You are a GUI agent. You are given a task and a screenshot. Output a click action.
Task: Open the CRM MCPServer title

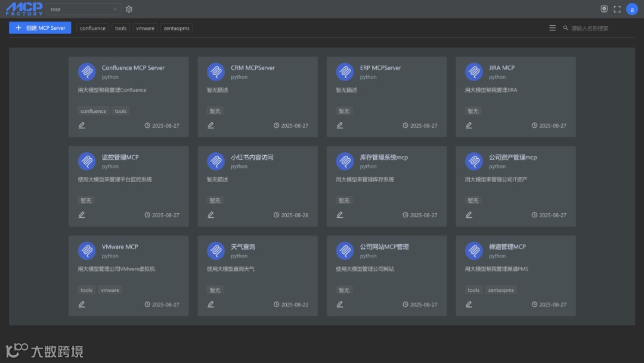point(253,68)
